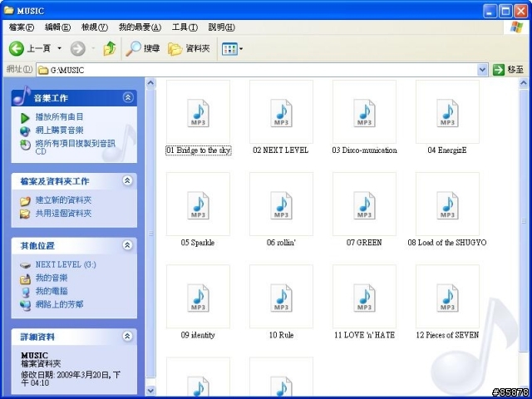This screenshot has width=532, height=399.
Task: Click the 共用這個資料夾 link
Action: tap(63, 214)
